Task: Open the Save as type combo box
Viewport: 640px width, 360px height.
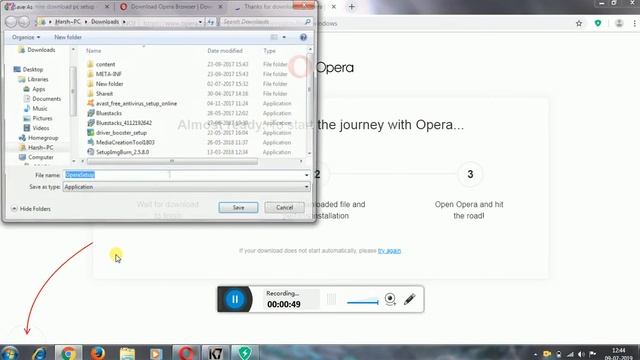Action: pos(187,187)
